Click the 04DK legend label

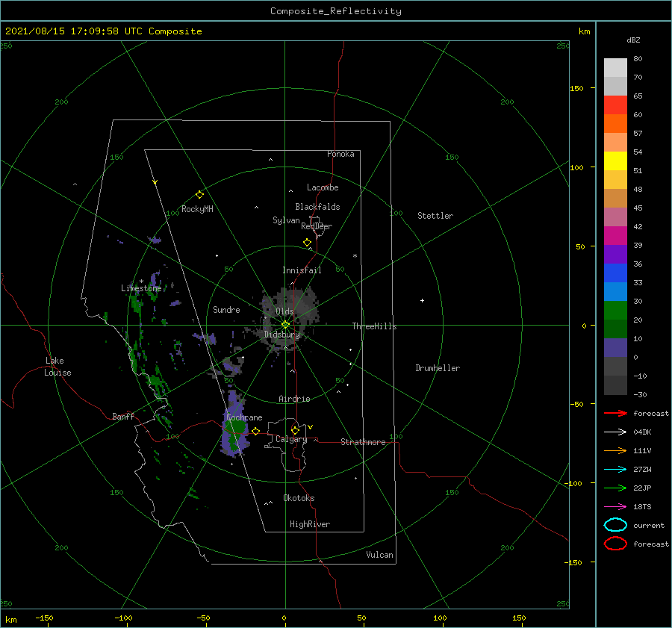pyautogui.click(x=642, y=432)
